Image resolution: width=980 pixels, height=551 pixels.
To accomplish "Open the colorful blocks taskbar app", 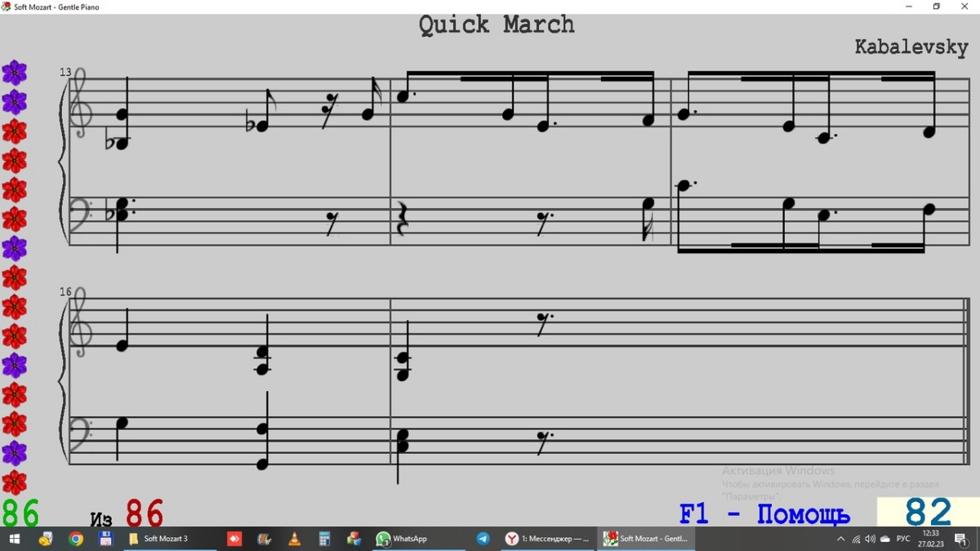I will pyautogui.click(x=354, y=539).
